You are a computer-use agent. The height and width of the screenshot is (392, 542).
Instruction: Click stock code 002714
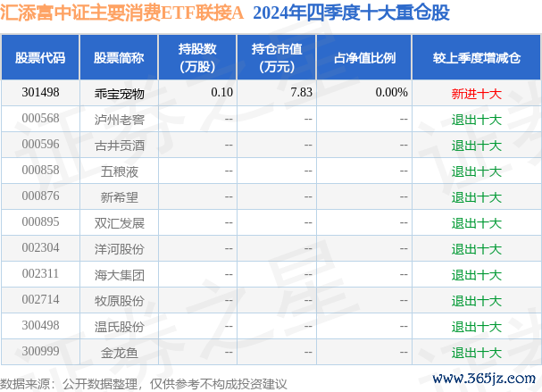pyautogui.click(x=40, y=300)
